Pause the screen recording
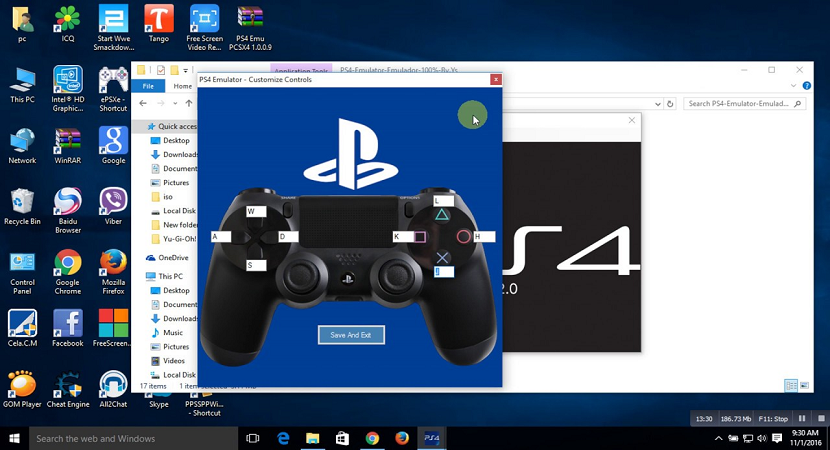830x450 pixels. tap(802, 418)
